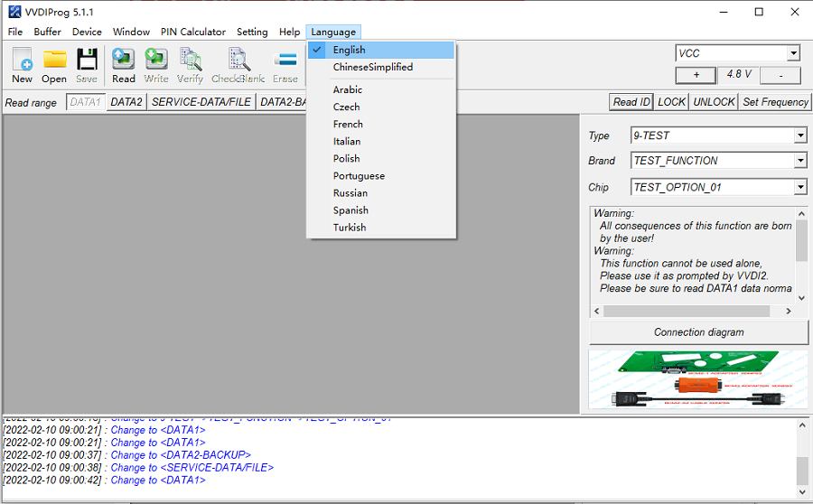Click the Verify toolbar icon
The height and width of the screenshot is (504, 813).
click(191, 66)
